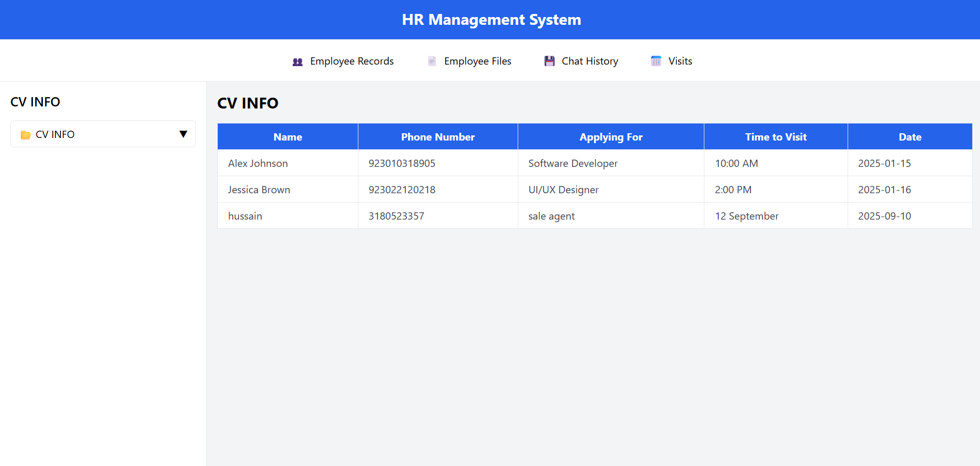
Task: Click the Chat History floppy disk icon
Action: (549, 60)
